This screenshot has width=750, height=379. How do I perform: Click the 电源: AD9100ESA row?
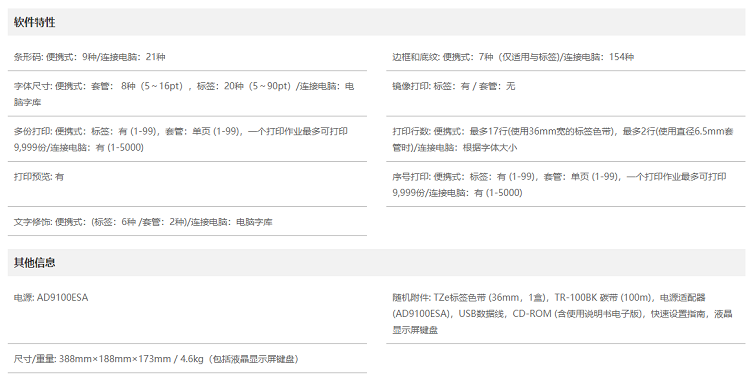pyautogui.click(x=188, y=313)
